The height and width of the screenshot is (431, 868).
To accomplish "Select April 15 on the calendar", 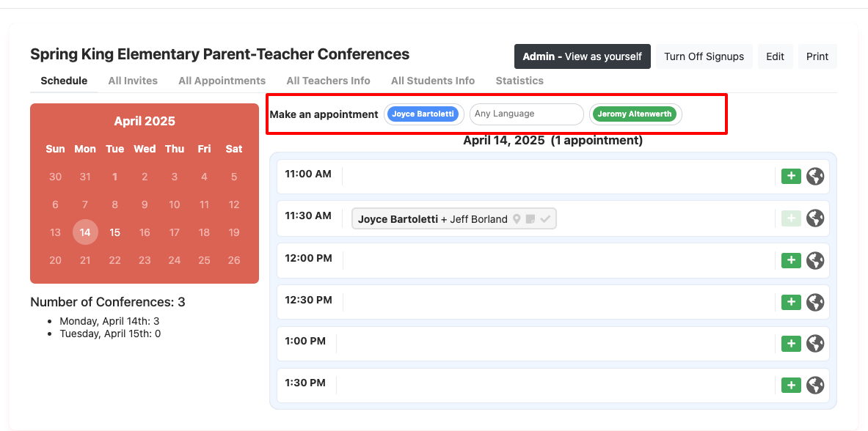I will [x=115, y=232].
